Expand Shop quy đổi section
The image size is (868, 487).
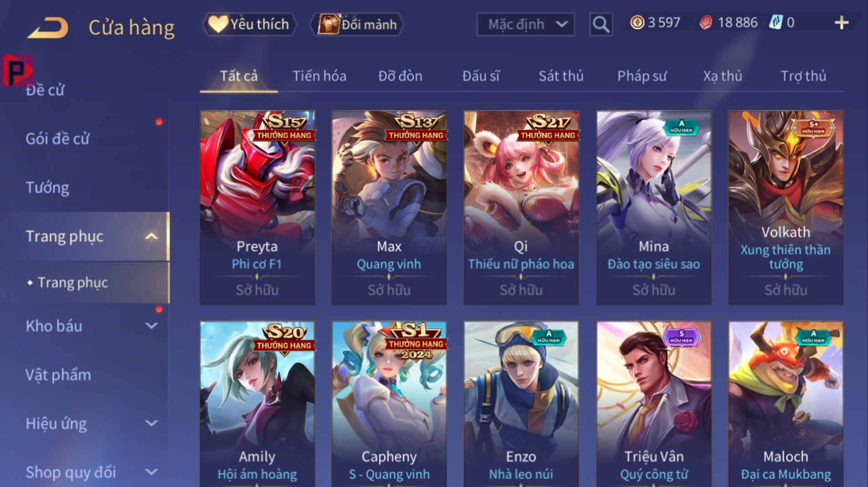coord(151,472)
